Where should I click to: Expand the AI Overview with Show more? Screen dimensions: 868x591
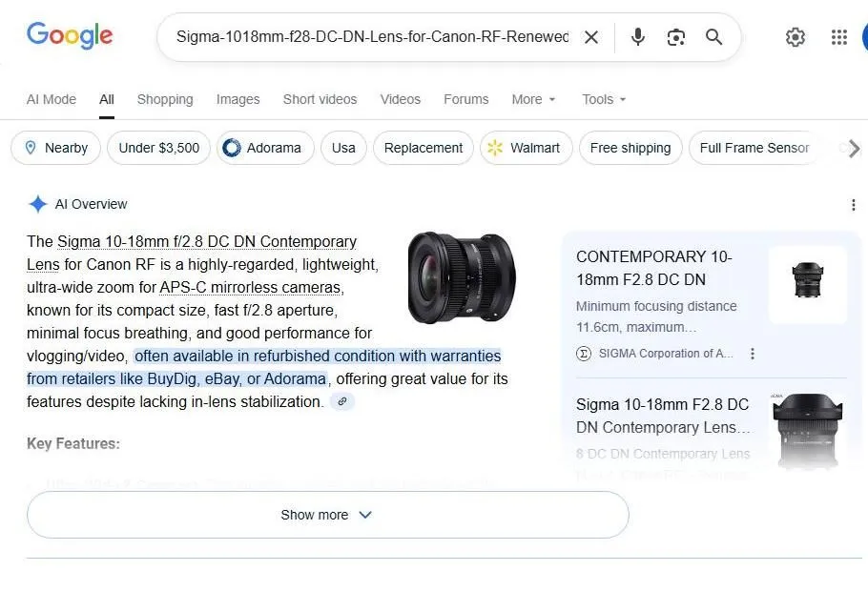(327, 515)
